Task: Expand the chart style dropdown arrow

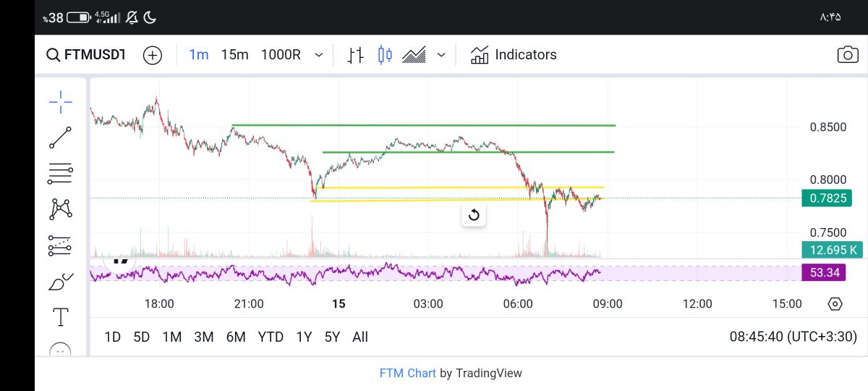Action: click(441, 55)
